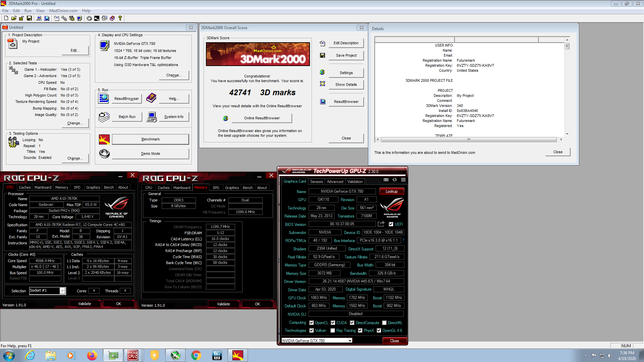Click Validate in the memory CPU-Z window
The image size is (644, 362).
pos(223,304)
